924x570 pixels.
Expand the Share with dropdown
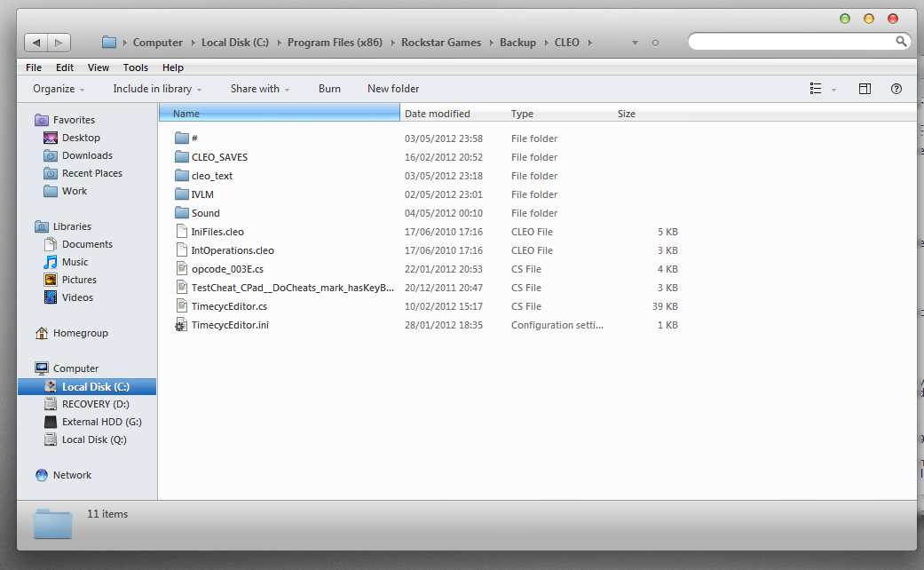click(x=260, y=89)
